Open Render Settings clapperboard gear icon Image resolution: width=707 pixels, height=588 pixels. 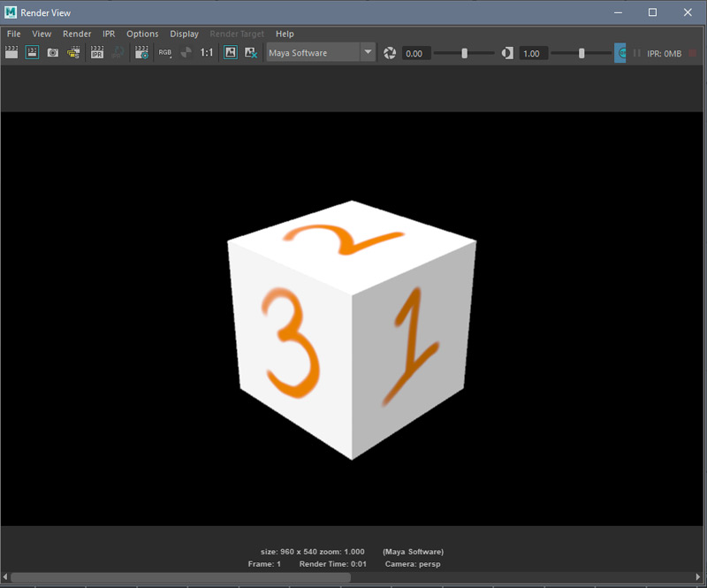141,53
